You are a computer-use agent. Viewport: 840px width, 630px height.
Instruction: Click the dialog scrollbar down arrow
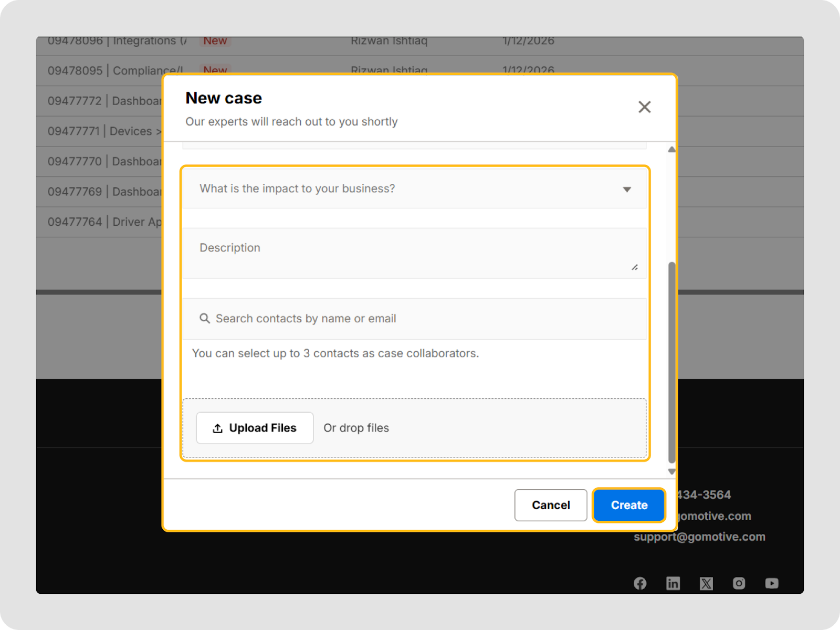point(671,471)
